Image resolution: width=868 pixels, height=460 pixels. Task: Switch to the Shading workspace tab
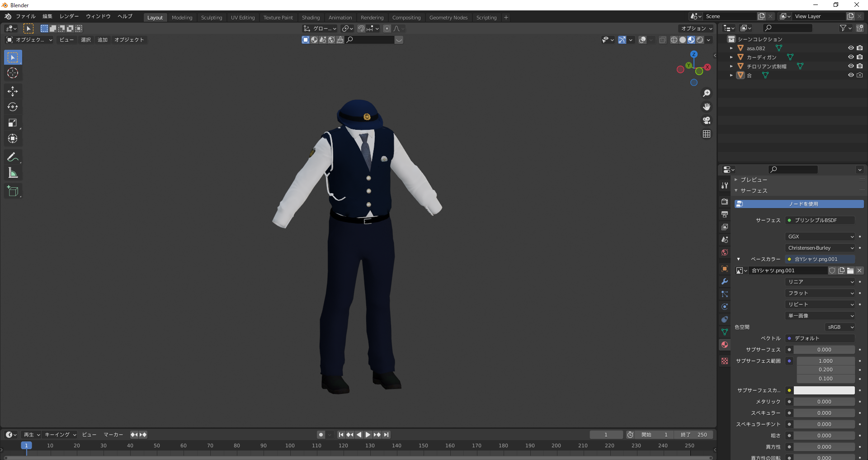[x=311, y=18]
